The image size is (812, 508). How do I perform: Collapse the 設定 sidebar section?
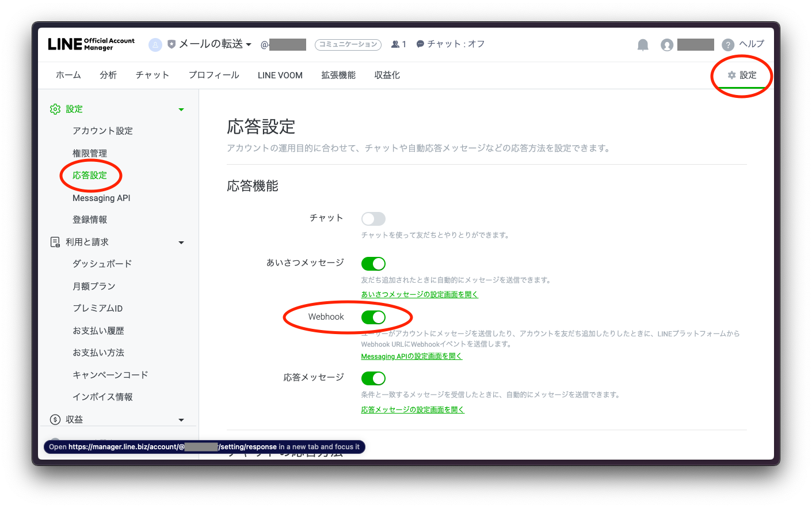(x=181, y=109)
